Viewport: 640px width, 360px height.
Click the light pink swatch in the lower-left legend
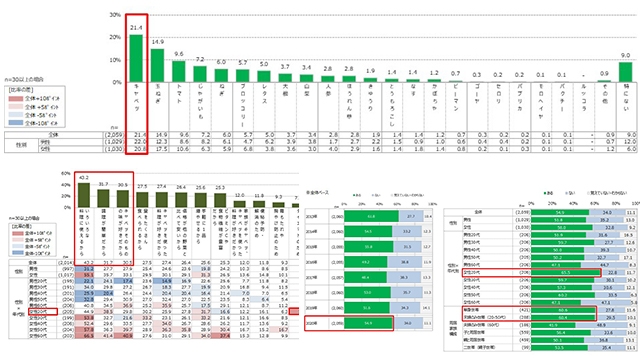click(18, 240)
